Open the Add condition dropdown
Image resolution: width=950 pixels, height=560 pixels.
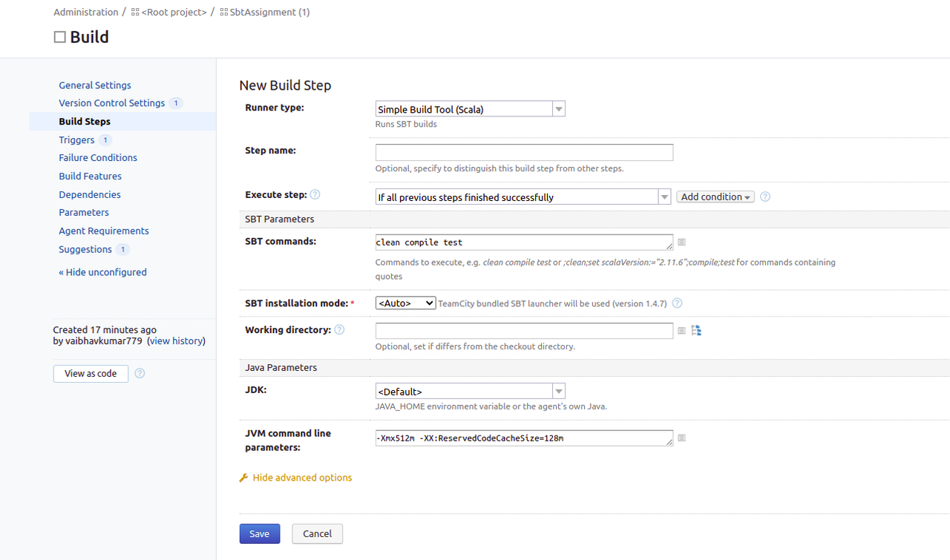coord(714,197)
